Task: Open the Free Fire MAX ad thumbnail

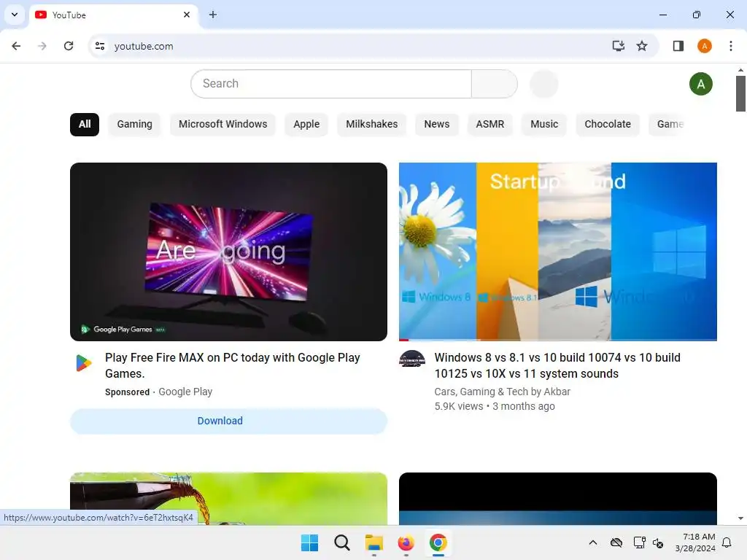Action: click(x=228, y=252)
